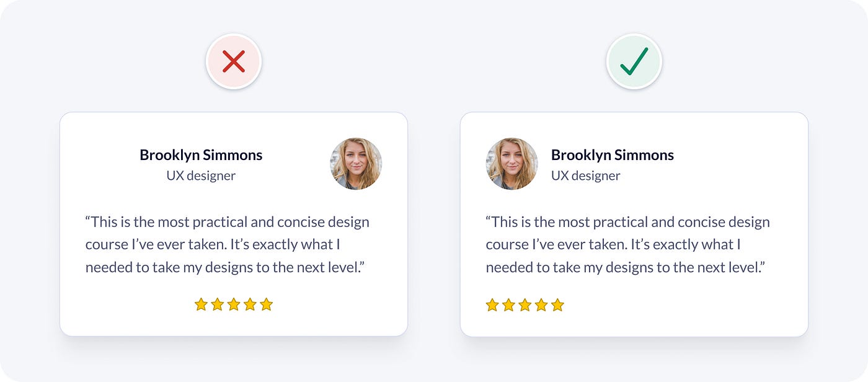Click the first star in right card rating

(x=492, y=305)
